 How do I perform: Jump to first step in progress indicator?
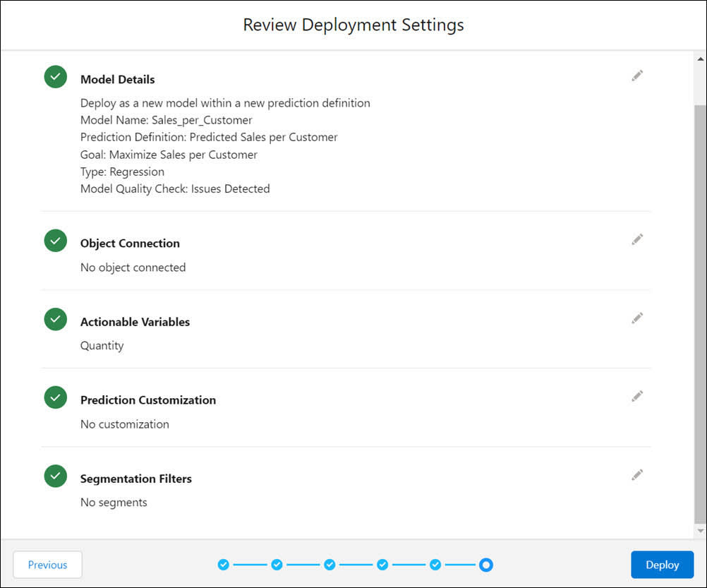point(223,565)
